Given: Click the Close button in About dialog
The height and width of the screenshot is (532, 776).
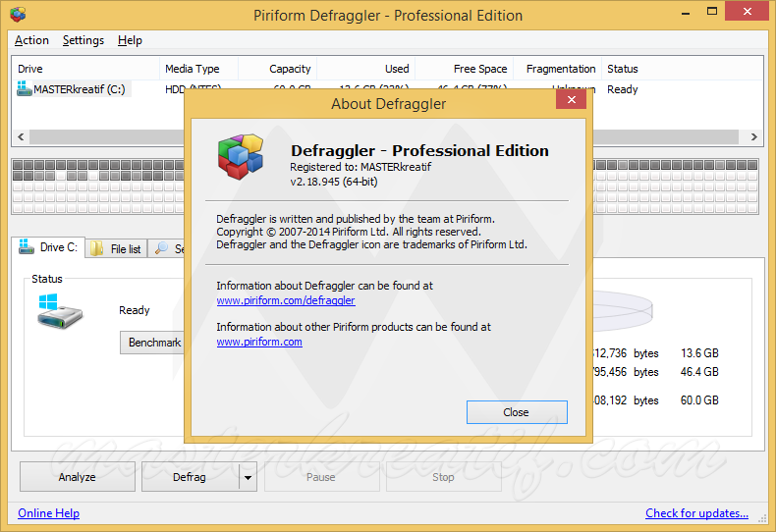Looking at the screenshot, I should click(517, 412).
